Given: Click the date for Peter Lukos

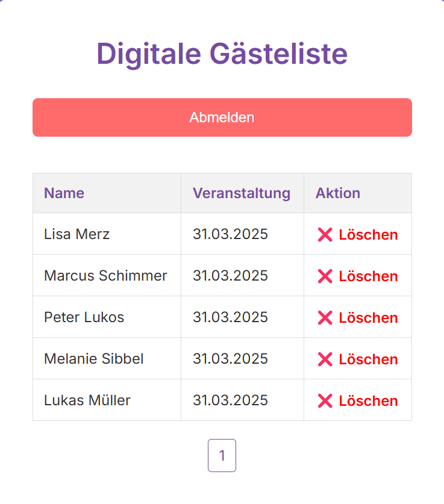Looking at the screenshot, I should 230,317.
